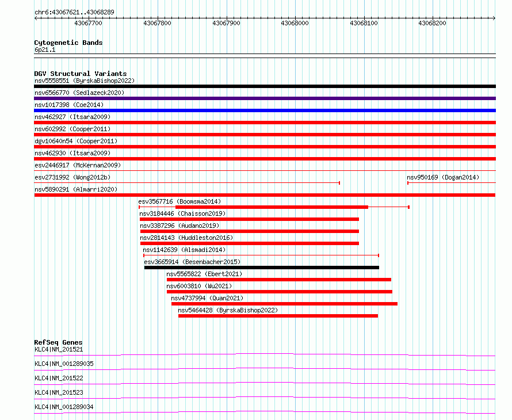Click red bar under nsv6003810 Wu2021
Image resolution: width=512 pixels, height=420 pixels.
point(280,292)
